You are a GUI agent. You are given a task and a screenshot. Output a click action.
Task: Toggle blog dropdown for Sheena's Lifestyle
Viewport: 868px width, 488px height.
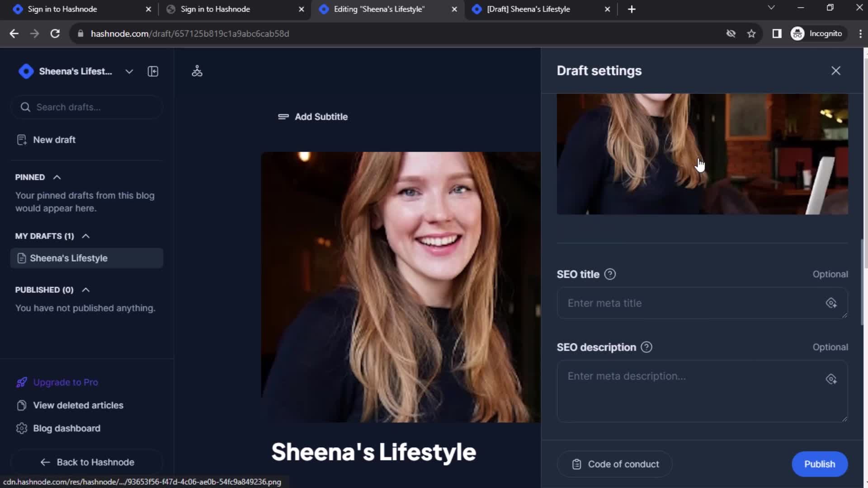[x=129, y=71]
